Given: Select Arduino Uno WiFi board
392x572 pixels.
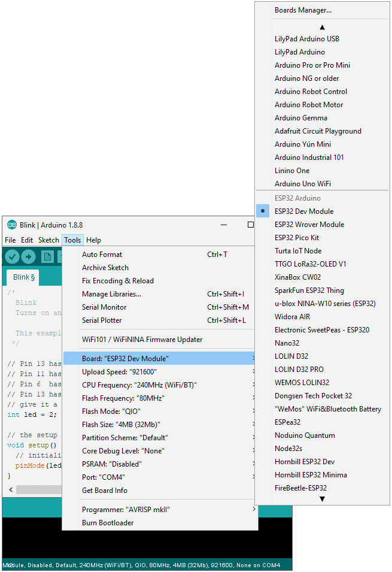Looking at the screenshot, I should (x=323, y=183).
